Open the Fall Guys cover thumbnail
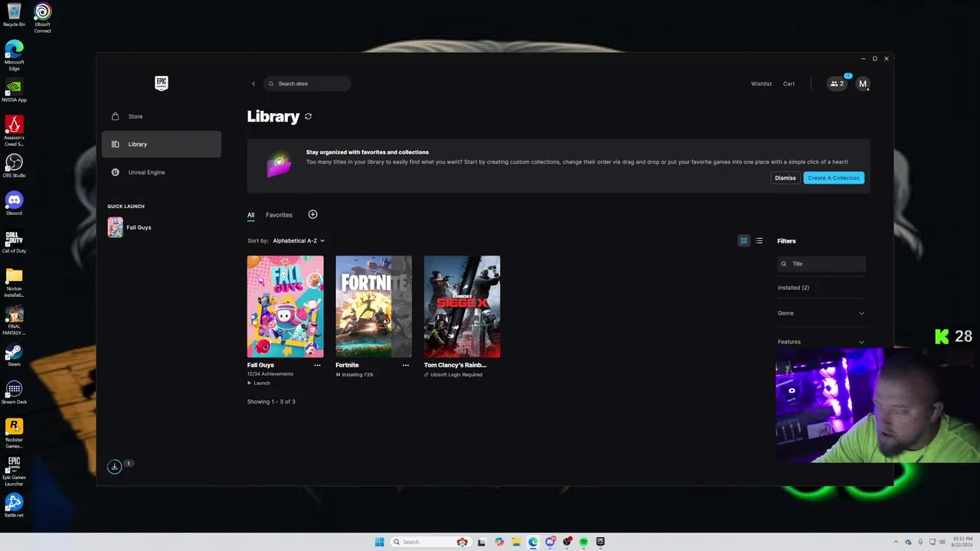Screen dimensions: 980x551 point(286,306)
